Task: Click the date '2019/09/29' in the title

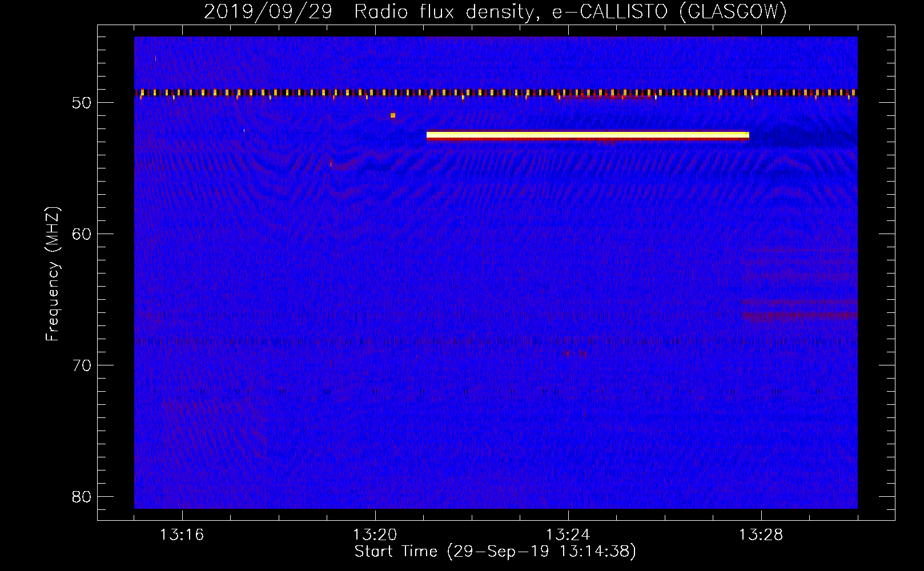Action: (268, 12)
